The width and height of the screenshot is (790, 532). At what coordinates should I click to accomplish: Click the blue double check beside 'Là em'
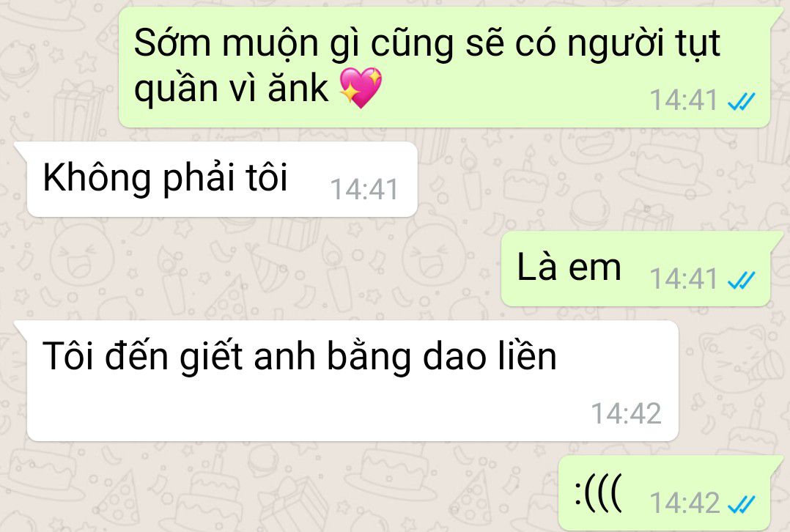pos(742,280)
